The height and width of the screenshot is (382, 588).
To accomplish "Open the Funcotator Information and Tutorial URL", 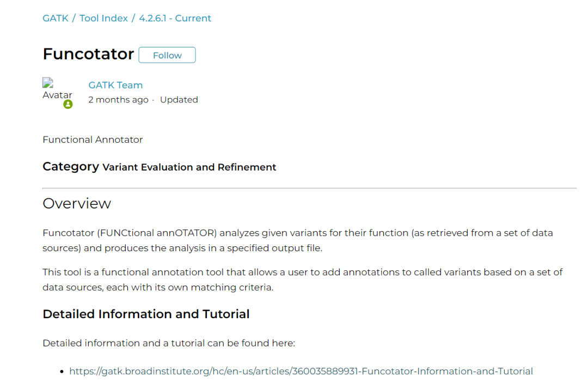I will pyautogui.click(x=301, y=371).
